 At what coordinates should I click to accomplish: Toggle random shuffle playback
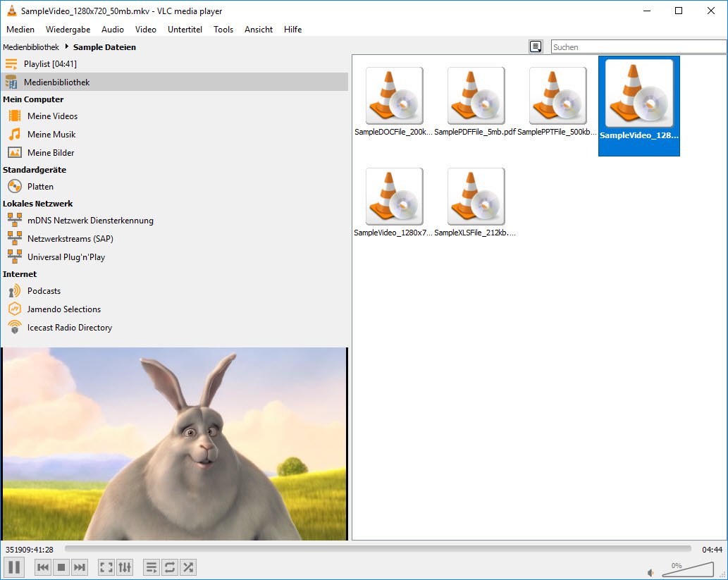[x=188, y=567]
